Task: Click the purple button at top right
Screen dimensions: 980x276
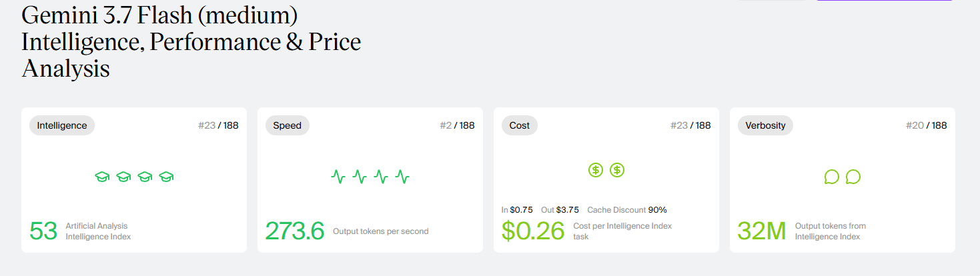Action: point(885,1)
